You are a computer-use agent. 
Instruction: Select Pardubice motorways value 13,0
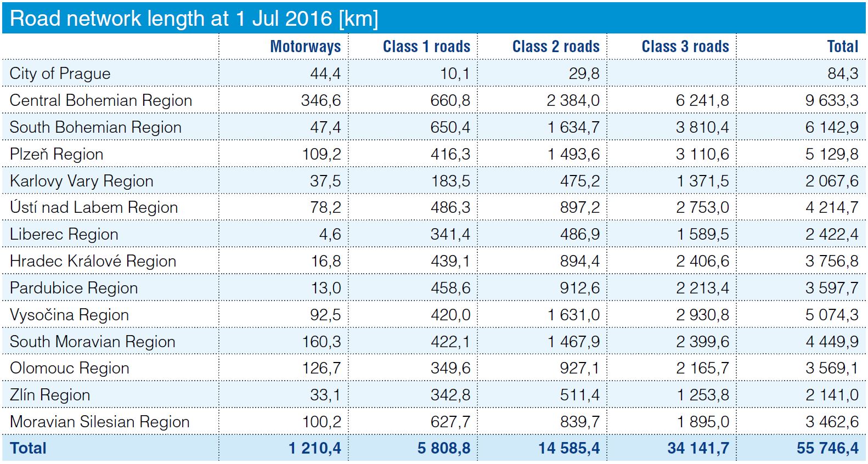326,288
